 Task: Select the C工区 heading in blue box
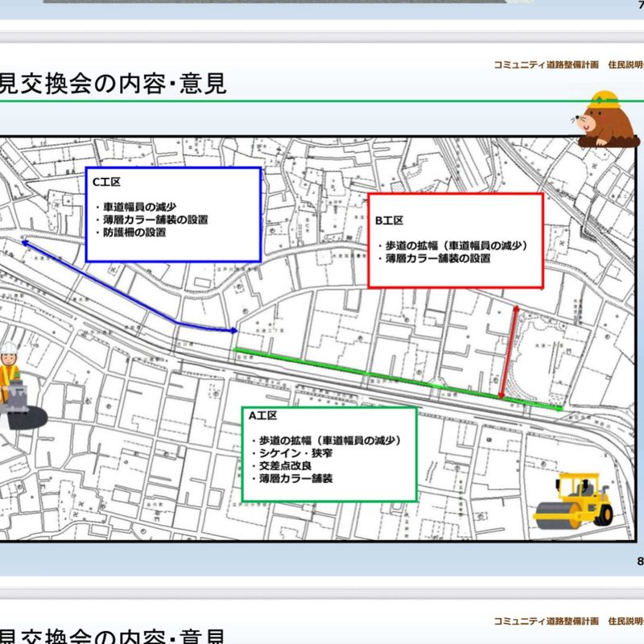[106, 184]
